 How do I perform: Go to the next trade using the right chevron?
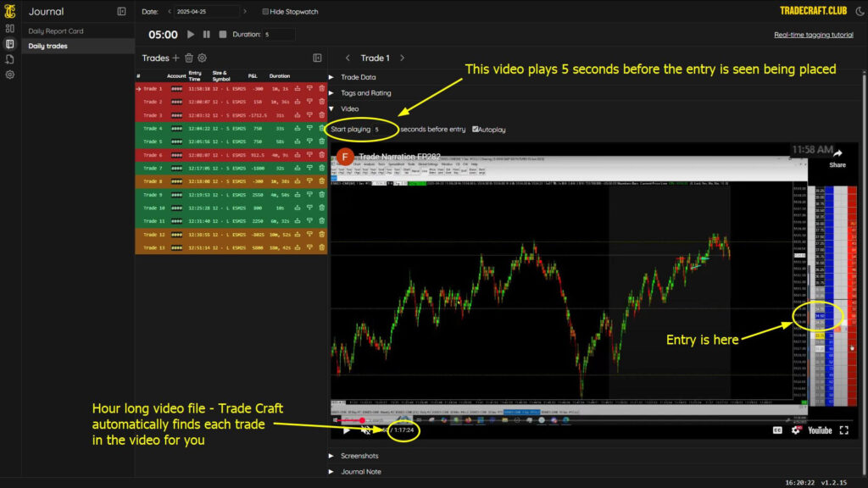pos(403,58)
